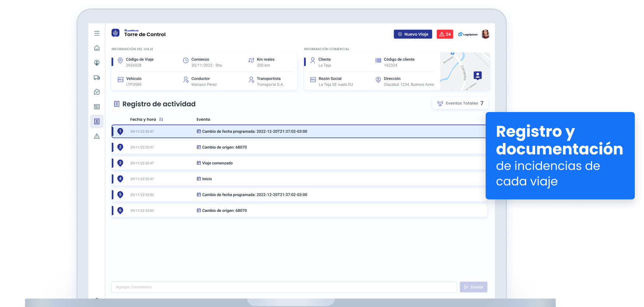Open the warning triangle sidebar icon
The width and height of the screenshot is (644, 307).
point(97,136)
